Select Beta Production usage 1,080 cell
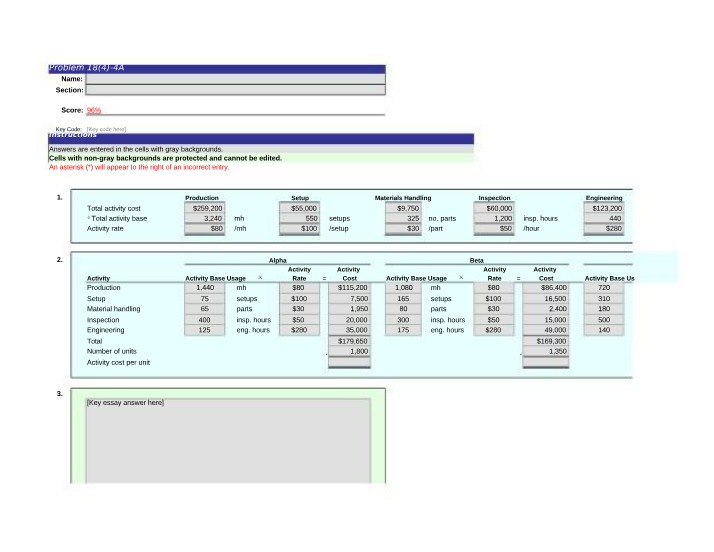714x552 pixels. point(403,288)
